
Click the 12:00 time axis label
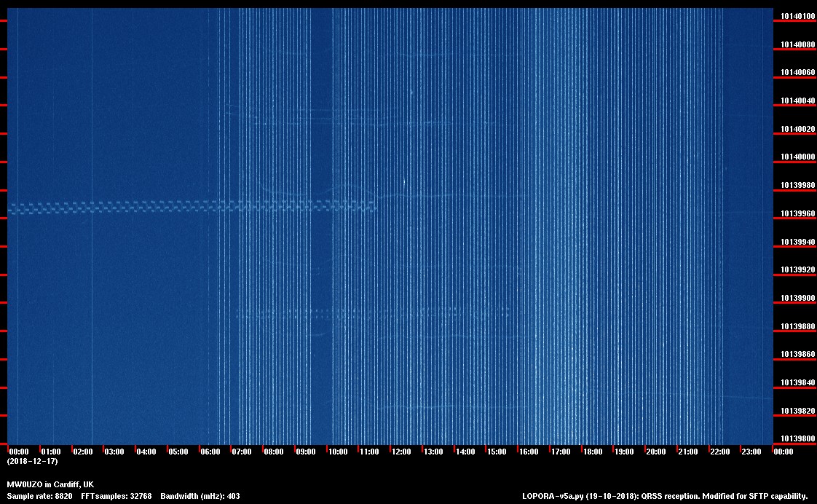401,452
